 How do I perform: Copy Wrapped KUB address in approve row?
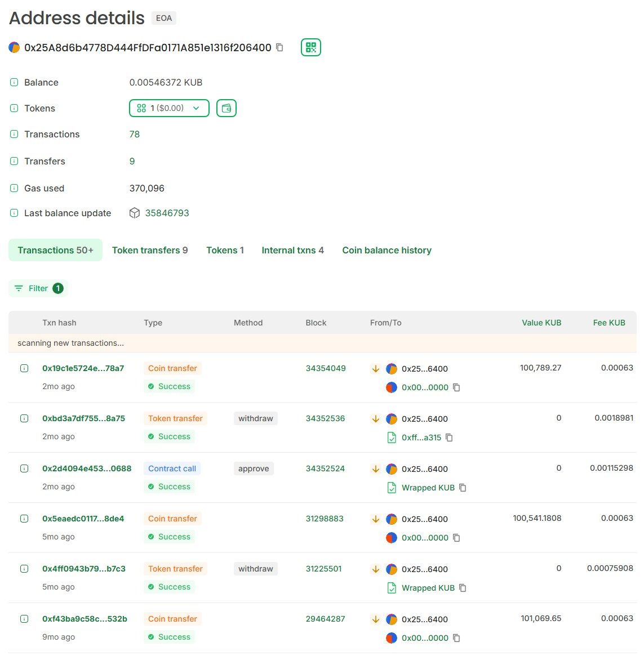[463, 488]
